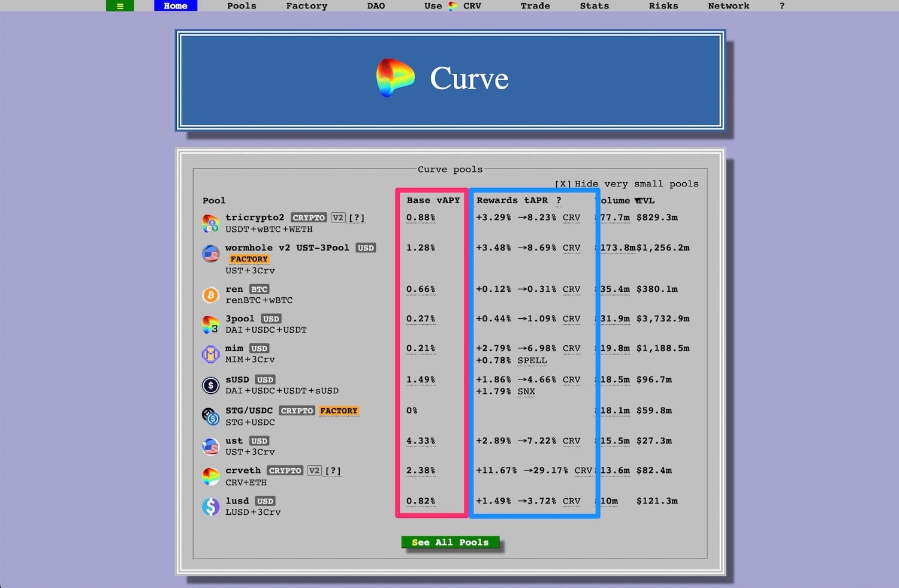Click the 0.88% base vAPY value
Viewport: 899px width, 588px height.
pos(421,218)
